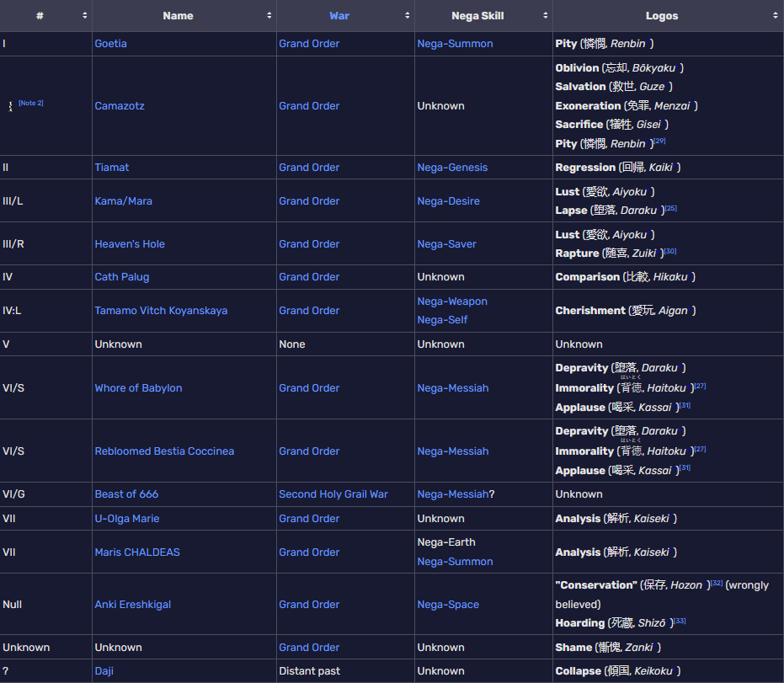Image resolution: width=784 pixels, height=683 pixels.
Task: Sort by Logos column arrows
Action: click(x=776, y=15)
